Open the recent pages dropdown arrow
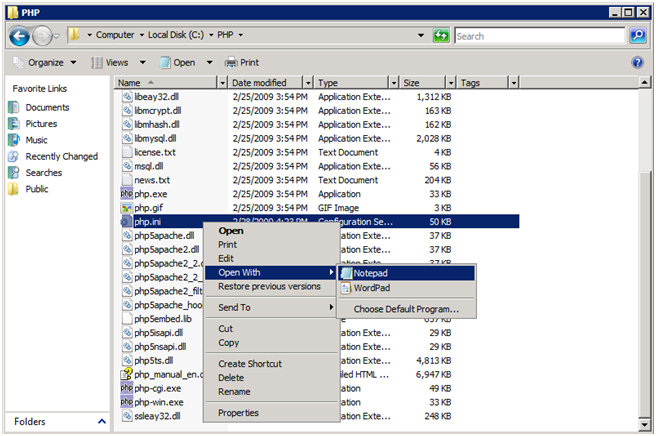 (x=57, y=36)
